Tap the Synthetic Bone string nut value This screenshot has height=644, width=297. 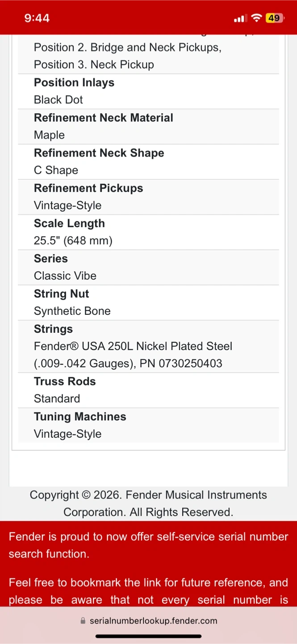click(72, 311)
